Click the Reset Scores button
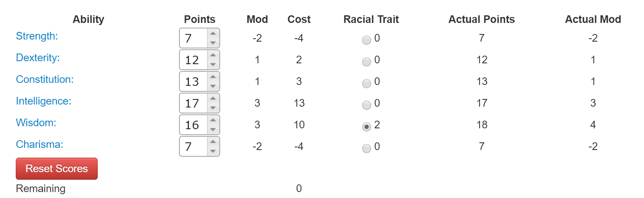Viewport: 644px width, 198px height. click(x=57, y=169)
